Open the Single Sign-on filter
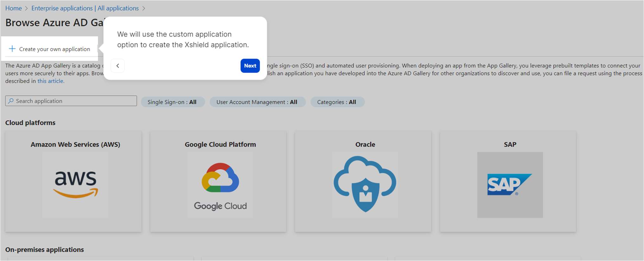Image resolution: width=644 pixels, height=261 pixels. point(172,102)
